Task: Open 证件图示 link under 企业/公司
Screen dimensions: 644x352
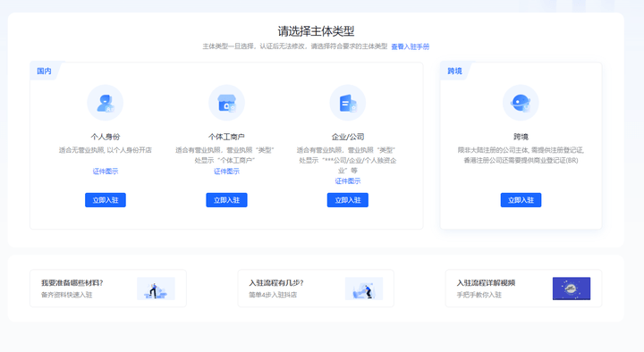Action: (x=347, y=181)
